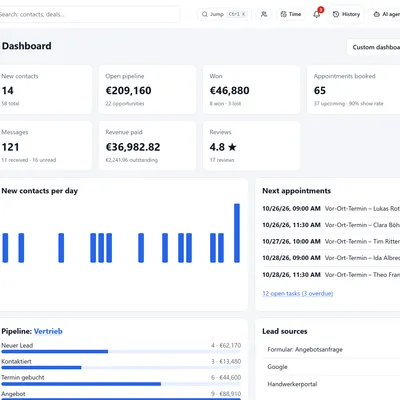This screenshot has width=400, height=400.
Task: Open the notifications bell icon
Action: click(317, 14)
